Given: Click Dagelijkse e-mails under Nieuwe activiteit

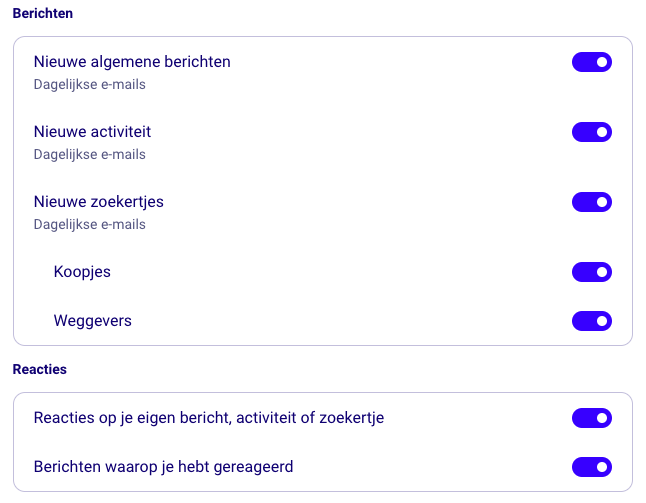Looking at the screenshot, I should click(89, 155).
